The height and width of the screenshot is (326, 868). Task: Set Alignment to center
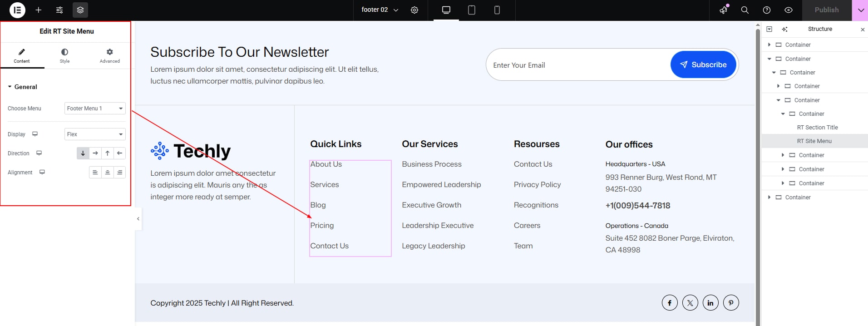pos(108,173)
